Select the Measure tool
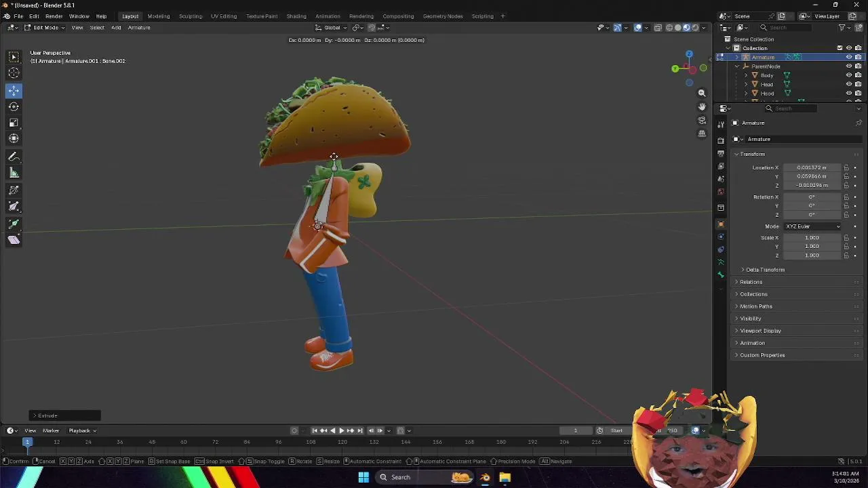 (14, 173)
